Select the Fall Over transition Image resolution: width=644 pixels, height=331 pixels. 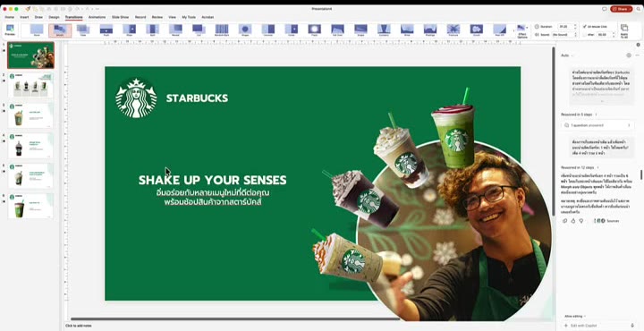(x=337, y=30)
